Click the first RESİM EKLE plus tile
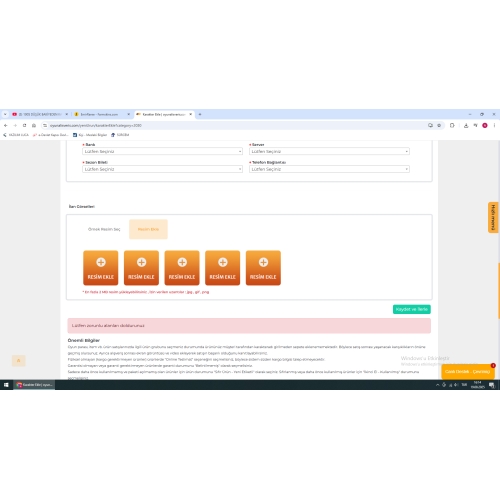This screenshot has width=500, height=500. (x=101, y=268)
